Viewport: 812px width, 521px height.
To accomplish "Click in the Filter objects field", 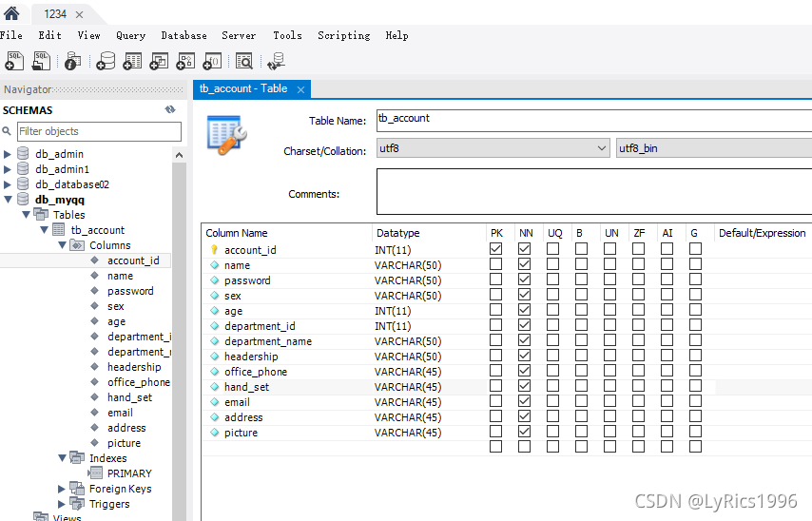I will (100, 131).
